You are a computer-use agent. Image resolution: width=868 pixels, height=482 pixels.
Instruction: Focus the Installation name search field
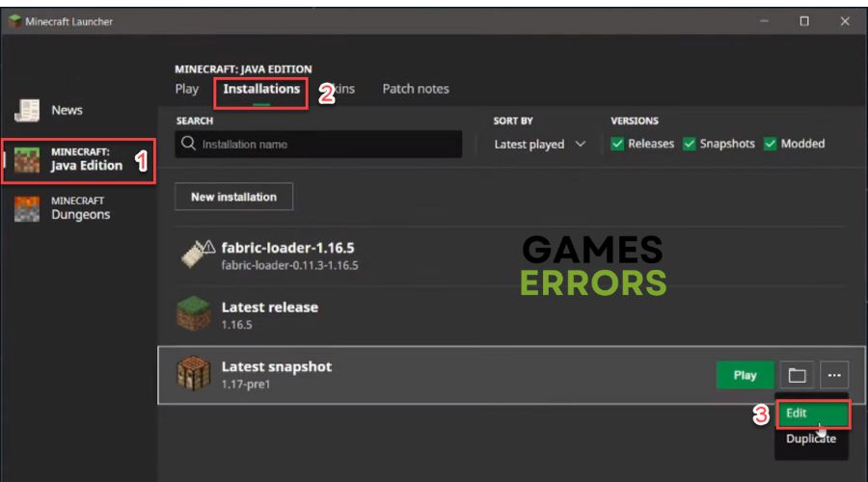tap(318, 144)
